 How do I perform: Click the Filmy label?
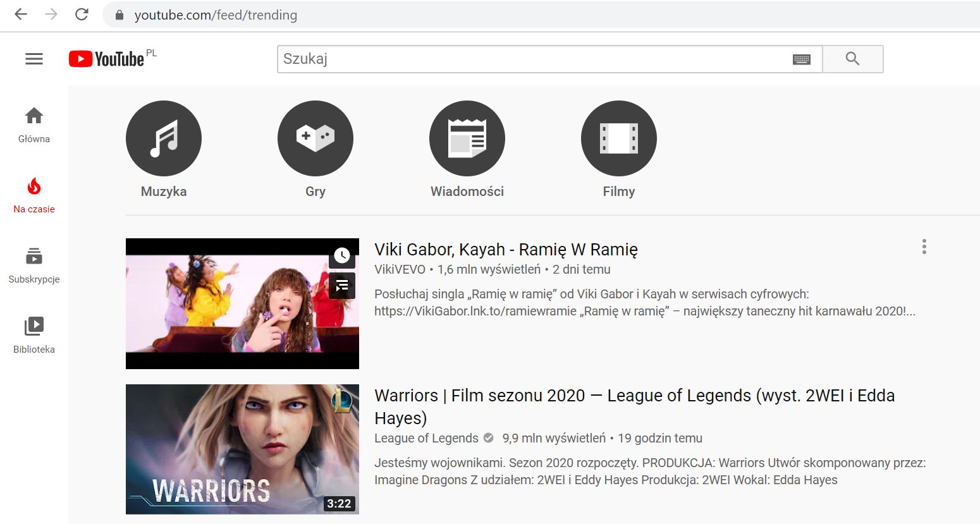point(619,192)
